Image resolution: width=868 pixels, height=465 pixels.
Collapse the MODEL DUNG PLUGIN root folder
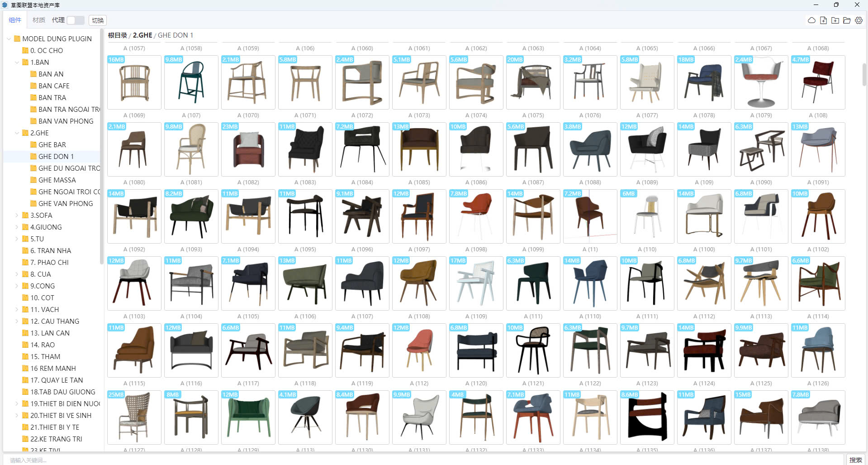click(9, 39)
